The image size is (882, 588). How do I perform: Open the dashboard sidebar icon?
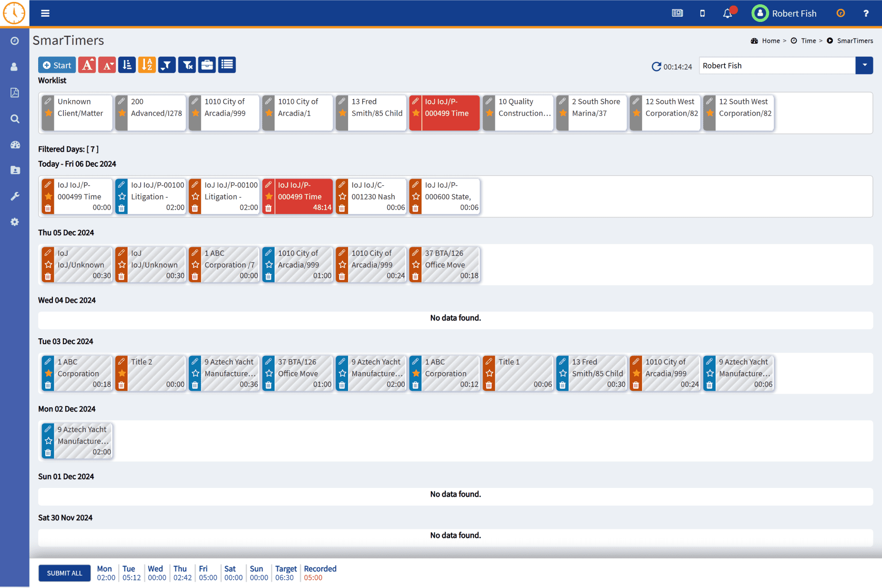15,145
